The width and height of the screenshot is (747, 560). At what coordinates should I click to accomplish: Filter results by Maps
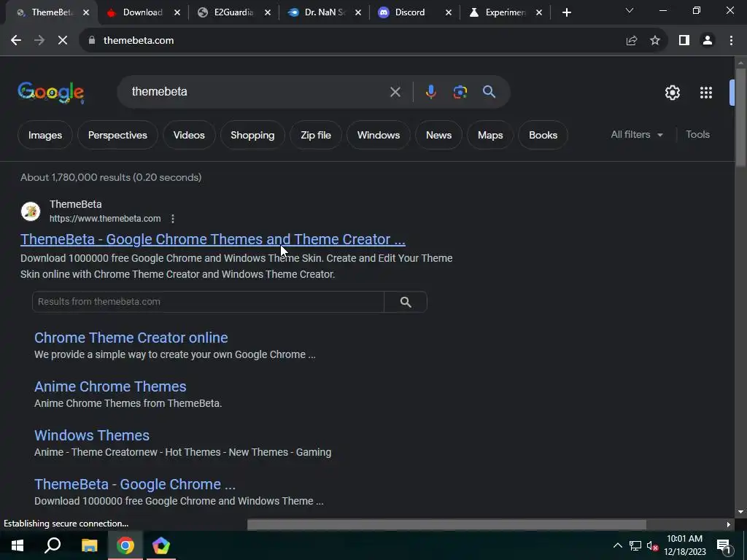pyautogui.click(x=490, y=135)
